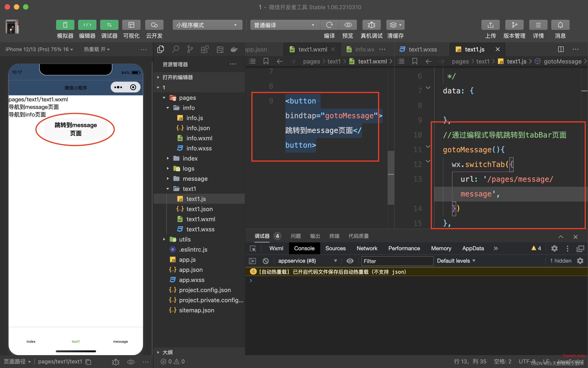Click the 上传 upload icon
Image resolution: width=588 pixels, height=368 pixels.
[x=491, y=25]
